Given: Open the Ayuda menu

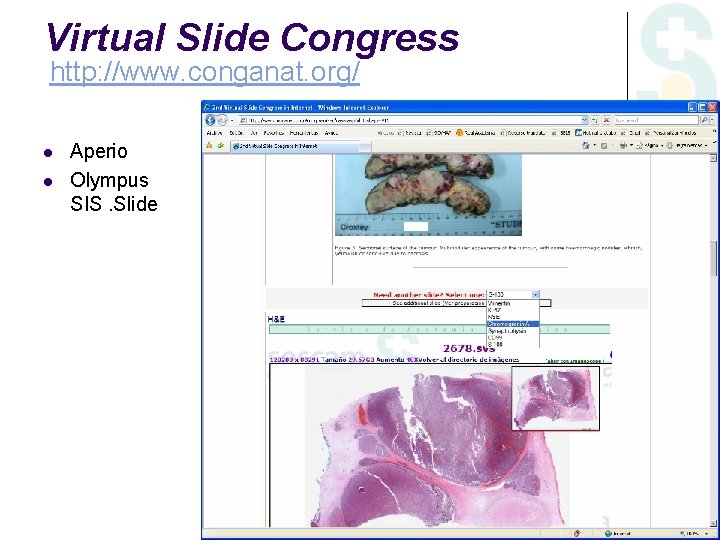Looking at the screenshot, I should coord(331,133).
